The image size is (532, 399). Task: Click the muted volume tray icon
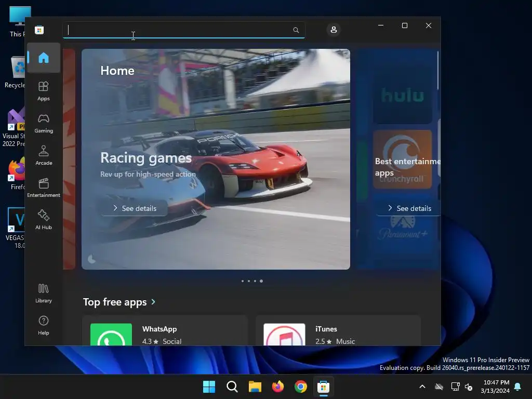tap(469, 387)
